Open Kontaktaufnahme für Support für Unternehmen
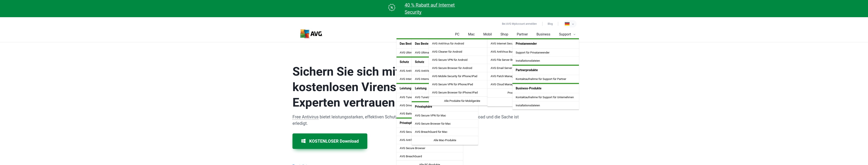Screen dimensions: 868x165 tap(544, 97)
